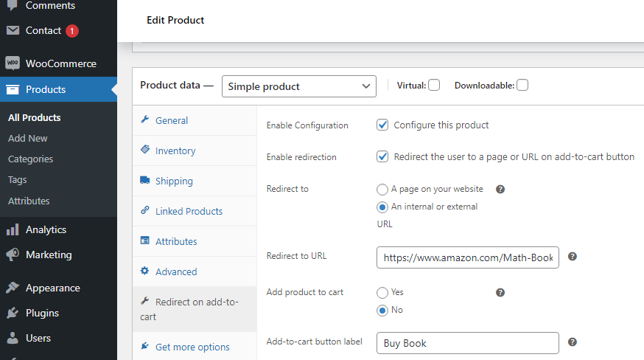The image size is (644, 360).
Task: Click help icon beside Redirect to URL
Action: 573,257
